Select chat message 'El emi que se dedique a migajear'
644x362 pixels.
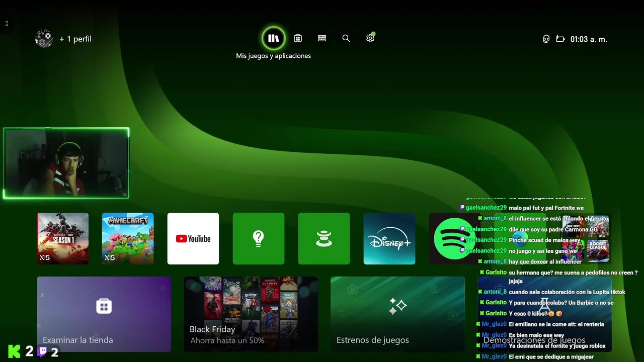pyautogui.click(x=551, y=357)
